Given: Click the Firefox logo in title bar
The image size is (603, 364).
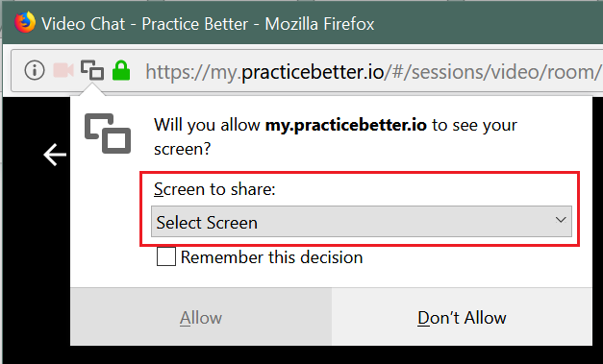Looking at the screenshot, I should [25, 23].
